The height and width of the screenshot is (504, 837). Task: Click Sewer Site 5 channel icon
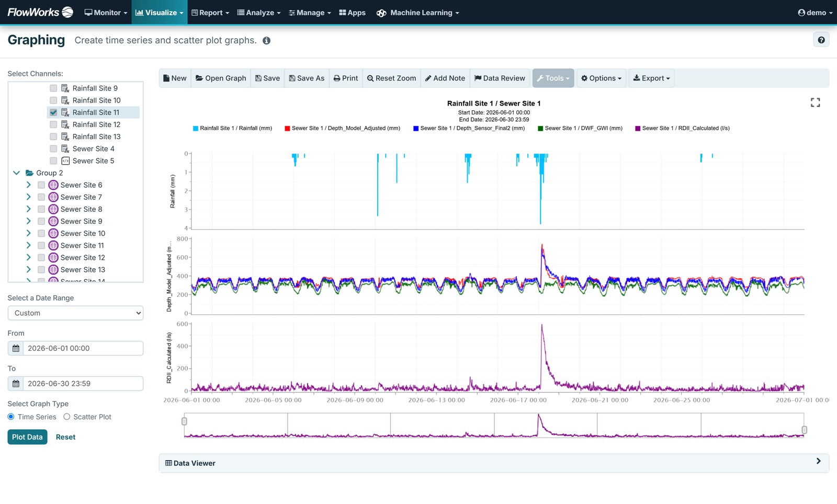pyautogui.click(x=65, y=161)
